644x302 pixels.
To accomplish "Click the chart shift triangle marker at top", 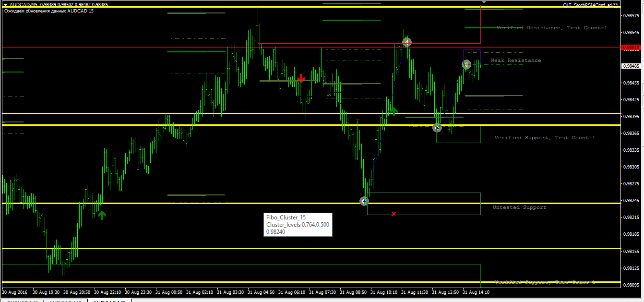I will coord(483,2).
